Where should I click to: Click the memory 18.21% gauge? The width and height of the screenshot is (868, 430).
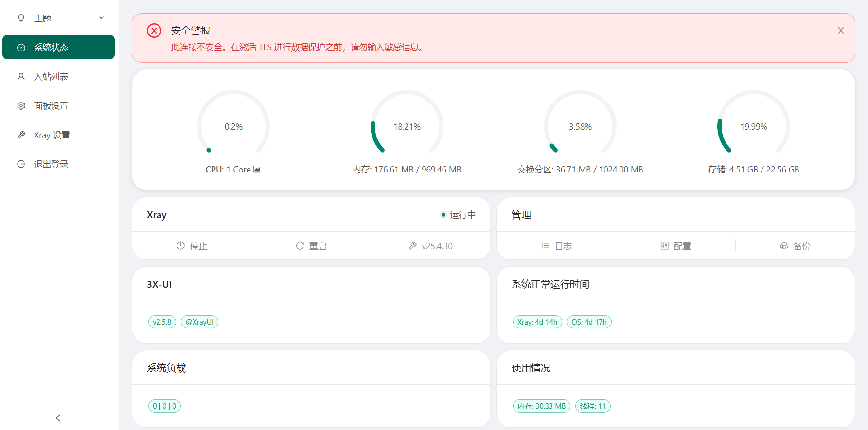(407, 126)
